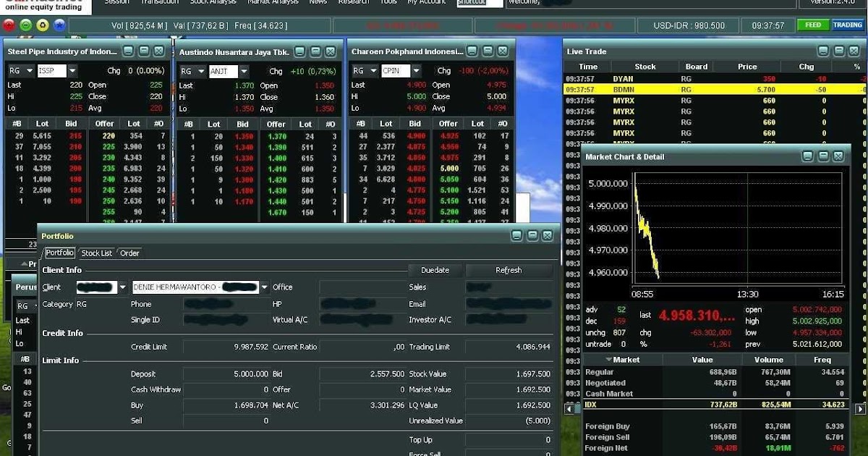Click the green FEED status indicator

click(x=813, y=25)
